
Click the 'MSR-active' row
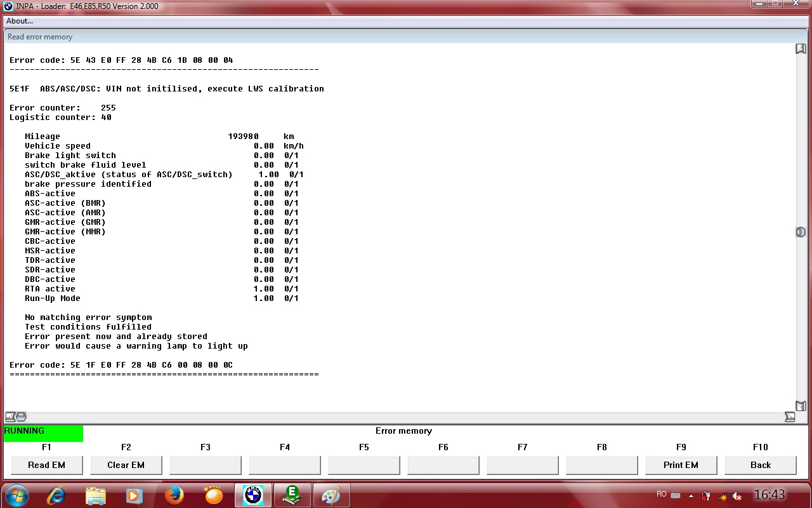(x=162, y=251)
